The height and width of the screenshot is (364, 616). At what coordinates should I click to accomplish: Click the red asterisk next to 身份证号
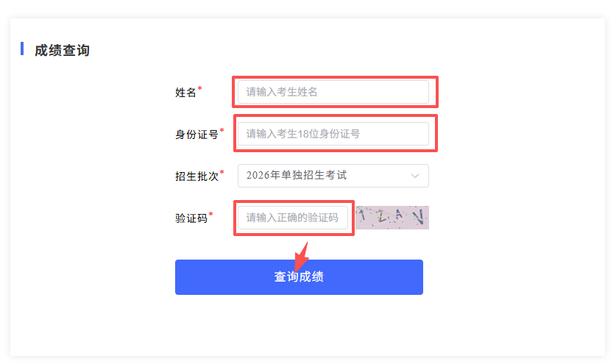(x=222, y=130)
